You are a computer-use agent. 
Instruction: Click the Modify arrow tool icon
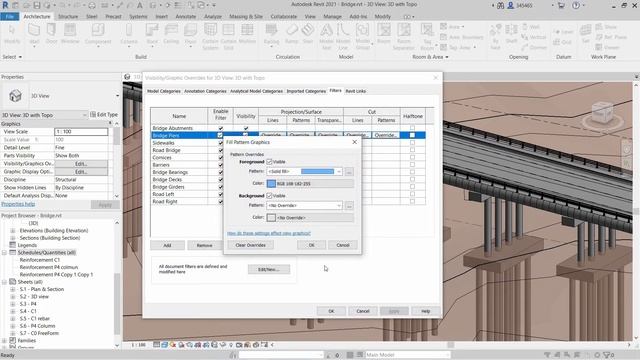pos(12,31)
